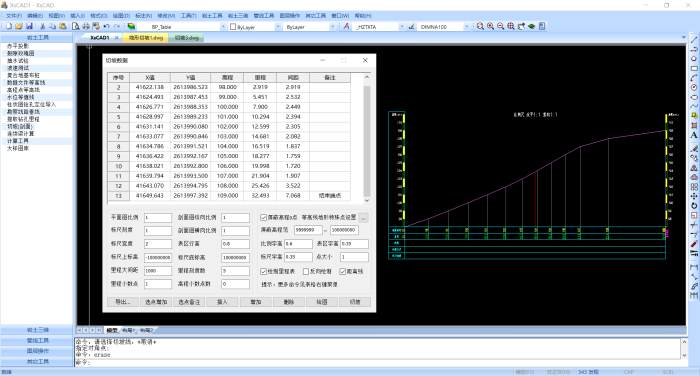Click the Save file toolbar icon
Viewport: 700px width, 376px height.
(29, 27)
